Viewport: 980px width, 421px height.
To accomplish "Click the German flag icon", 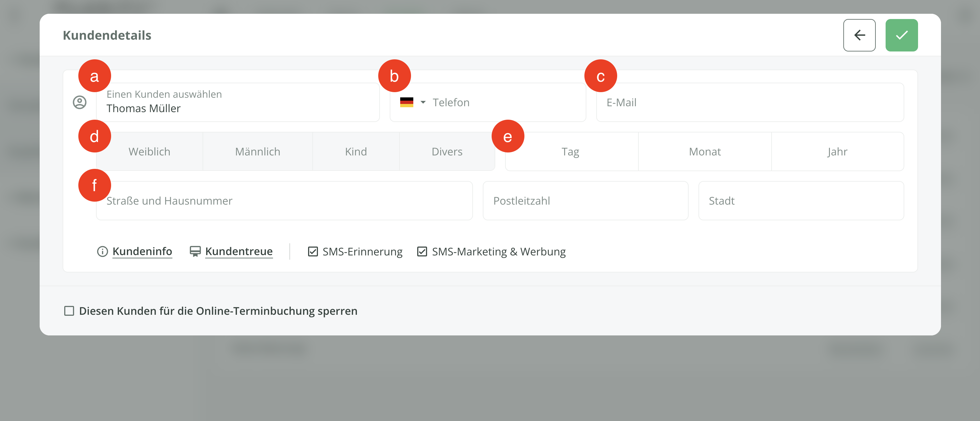I will [406, 102].
